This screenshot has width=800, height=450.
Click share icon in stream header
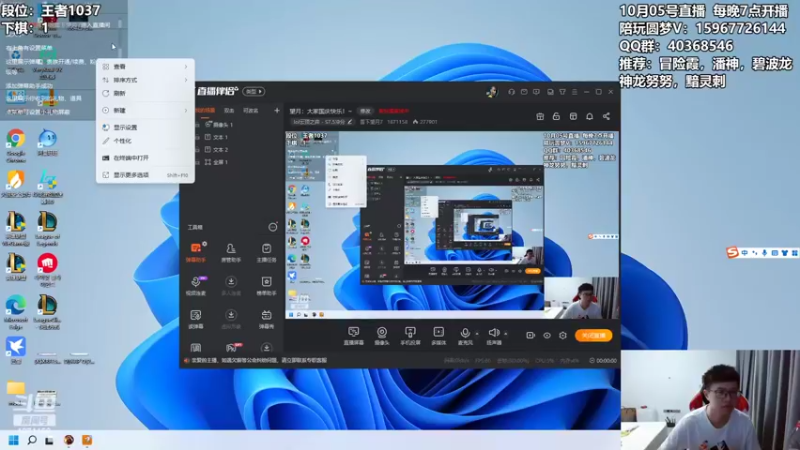point(606,116)
